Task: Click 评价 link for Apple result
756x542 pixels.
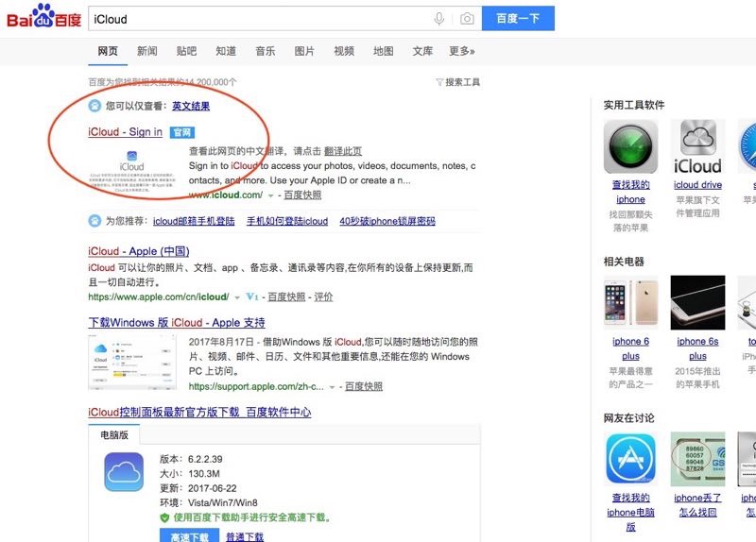Action: pyautogui.click(x=323, y=296)
